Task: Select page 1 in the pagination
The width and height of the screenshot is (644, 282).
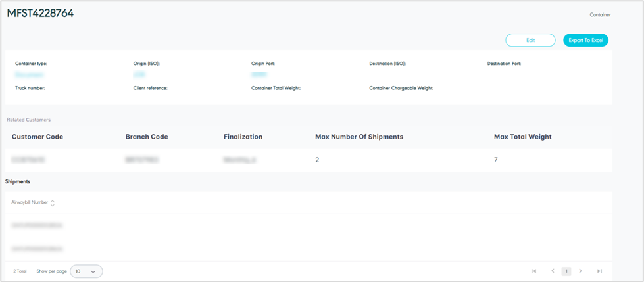Action: (x=566, y=271)
